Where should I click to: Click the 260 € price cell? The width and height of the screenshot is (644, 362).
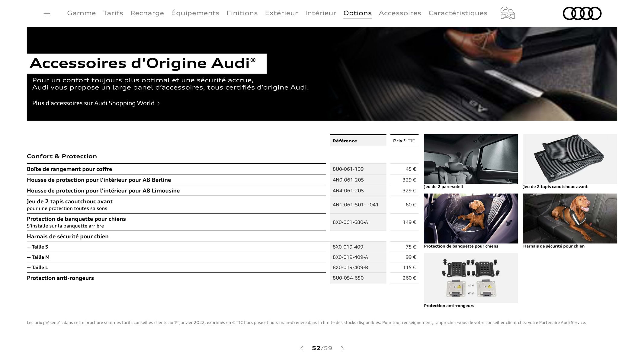click(404, 278)
